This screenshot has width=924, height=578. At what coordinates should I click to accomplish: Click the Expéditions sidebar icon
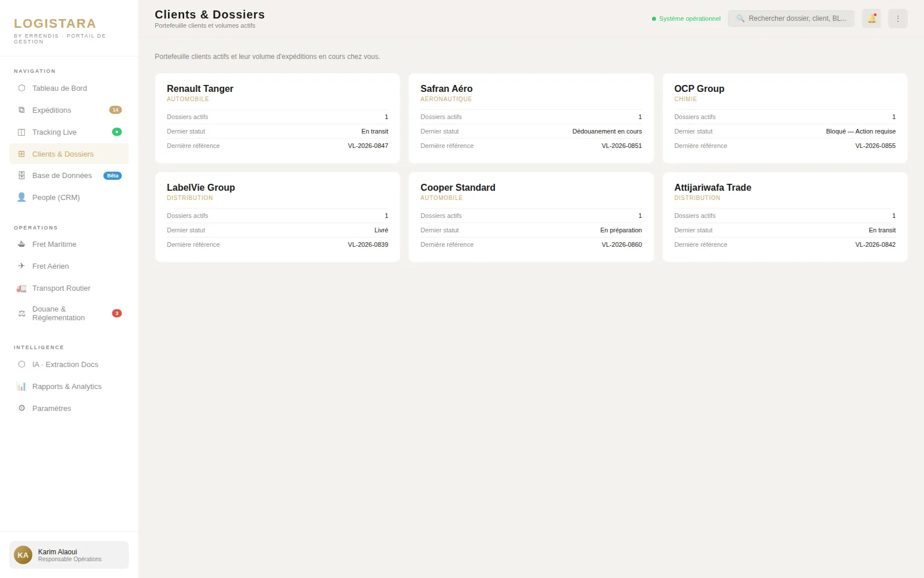click(x=21, y=110)
